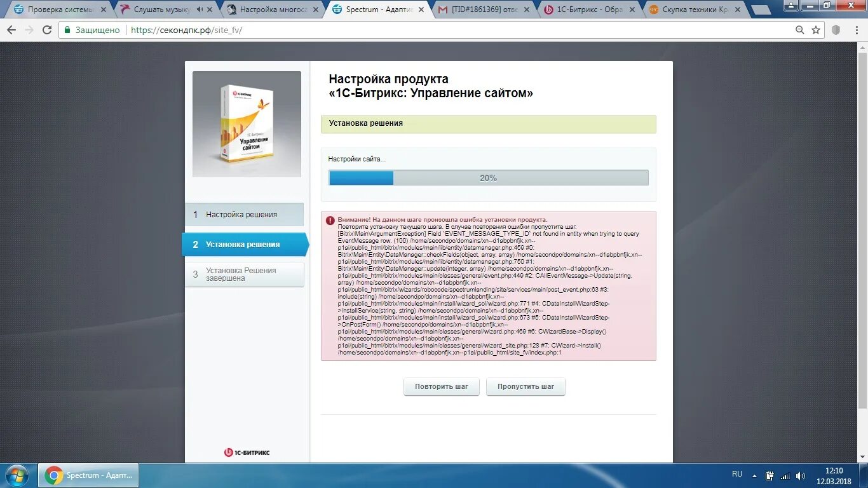Click Повторить шаг button

[442, 386]
